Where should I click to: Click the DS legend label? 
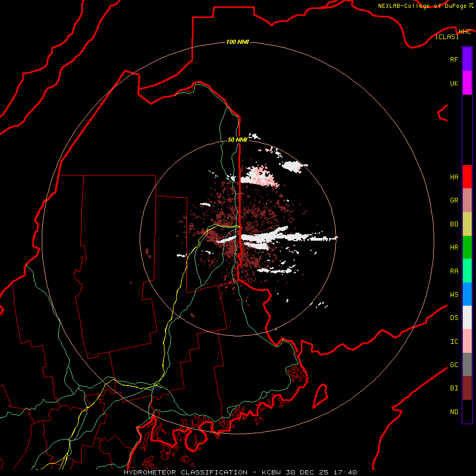[x=454, y=317]
